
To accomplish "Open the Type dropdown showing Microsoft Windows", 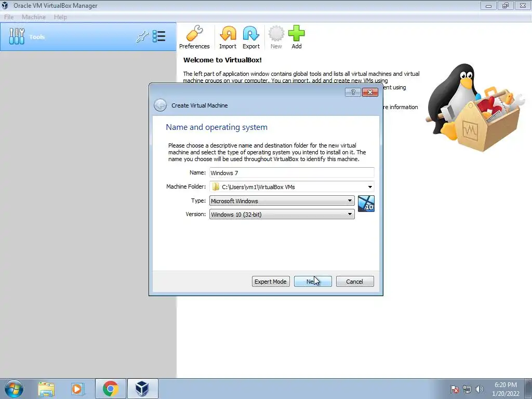I will (x=282, y=201).
